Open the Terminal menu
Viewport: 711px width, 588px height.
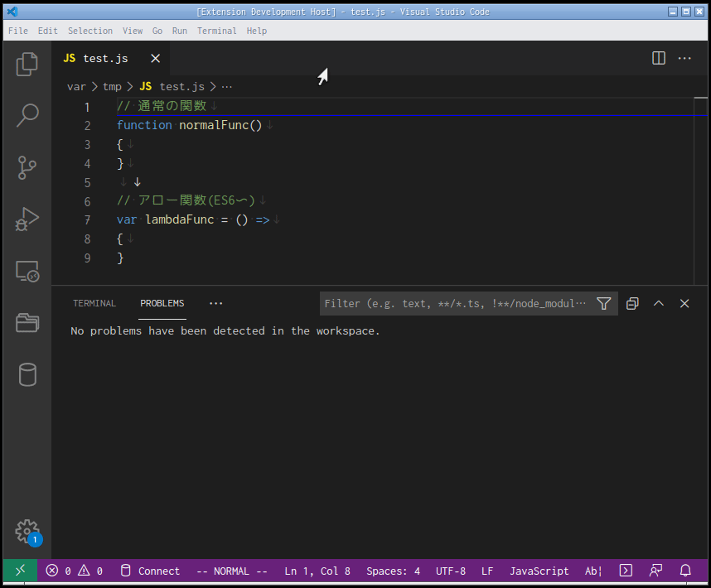217,31
